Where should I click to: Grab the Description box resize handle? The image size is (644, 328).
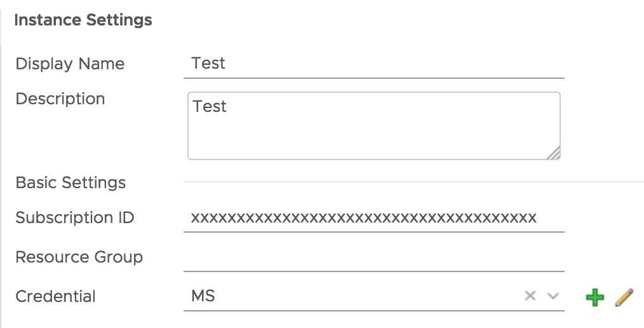click(554, 153)
